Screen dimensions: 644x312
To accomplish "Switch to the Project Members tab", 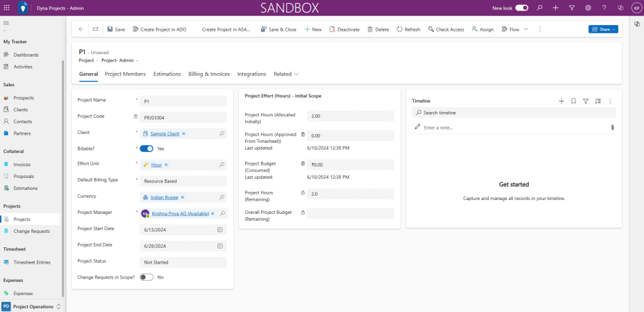I will point(125,74).
